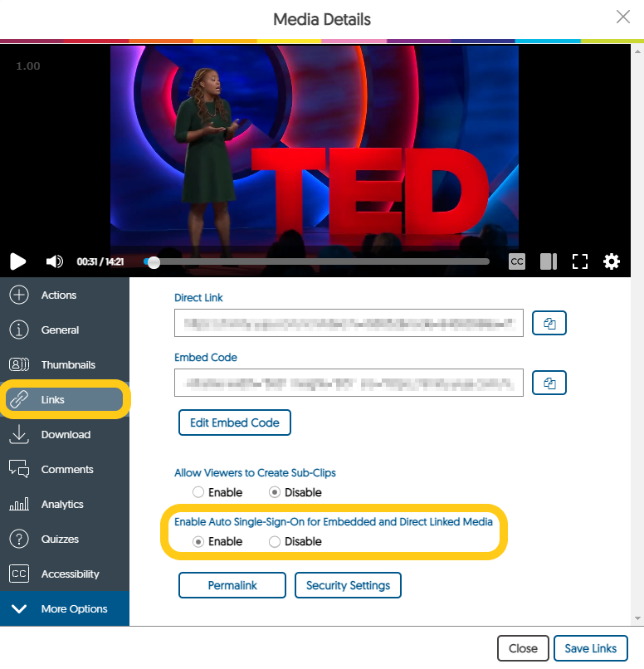Click the scrollbar up arrow
Image resolution: width=644 pixels, height=669 pixels.
[637, 51]
